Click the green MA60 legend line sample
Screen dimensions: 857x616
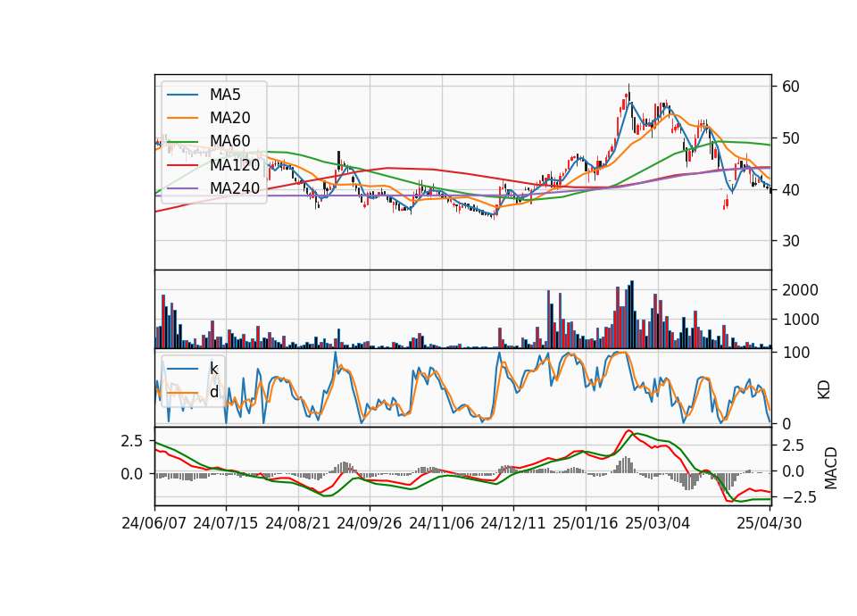click(x=182, y=142)
